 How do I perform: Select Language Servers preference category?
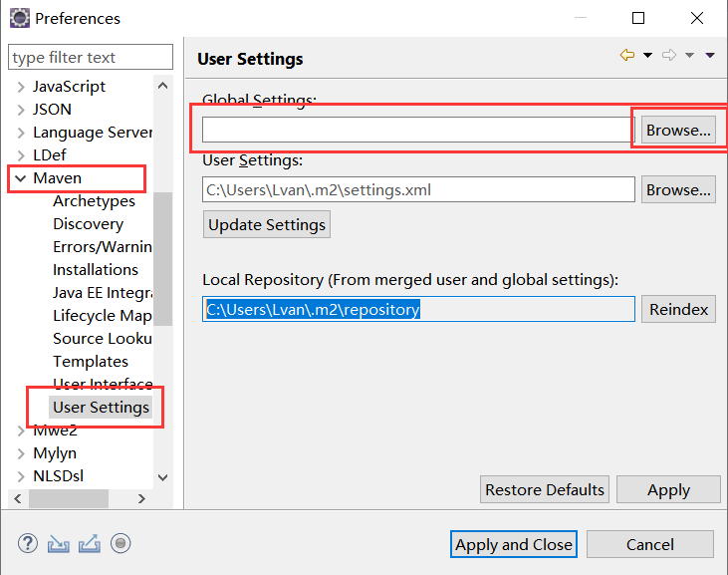click(x=93, y=133)
